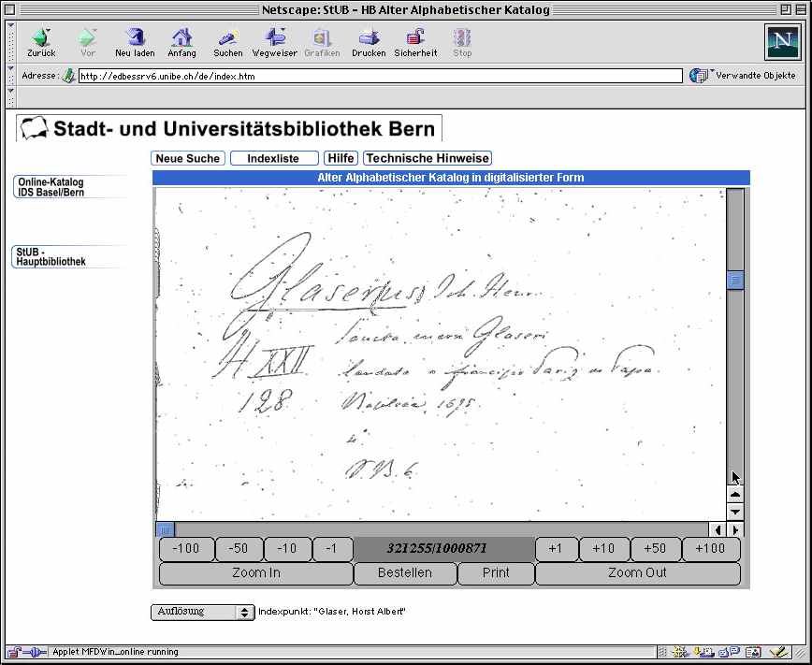Click the Zoom In button

[x=255, y=573]
